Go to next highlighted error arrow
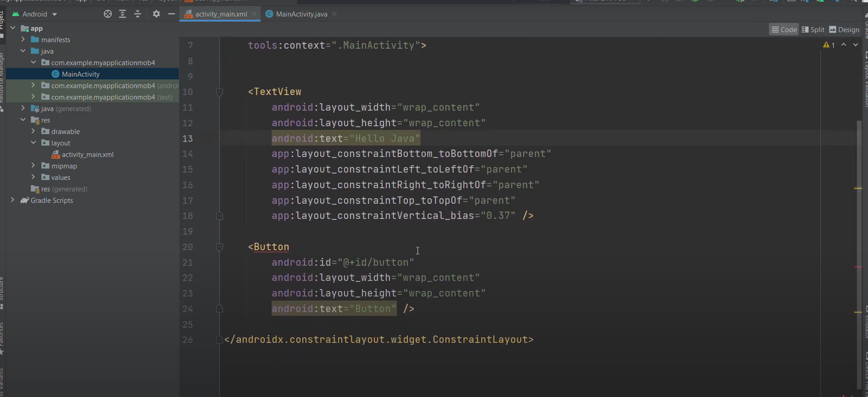Screen dimensions: 868x397 pyautogui.click(x=856, y=45)
